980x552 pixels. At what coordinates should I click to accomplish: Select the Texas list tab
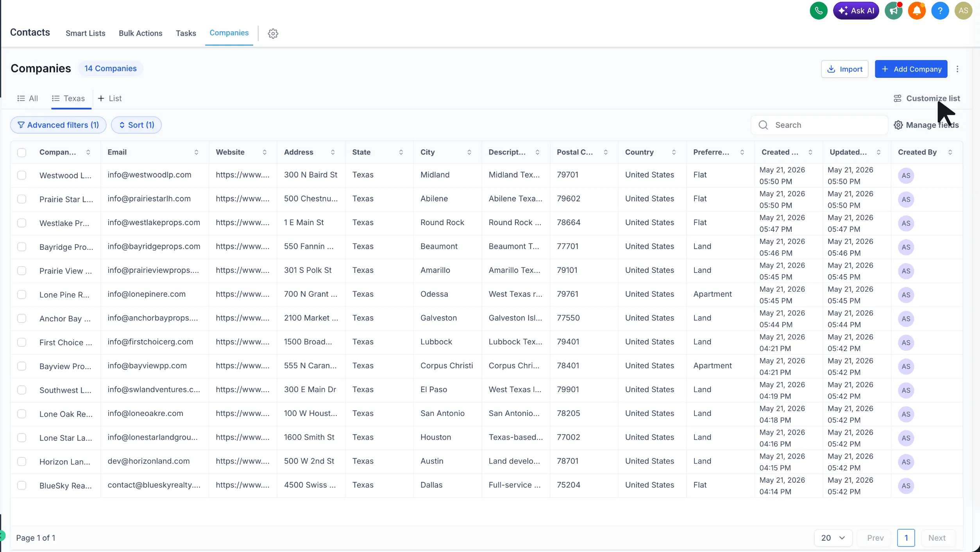69,99
